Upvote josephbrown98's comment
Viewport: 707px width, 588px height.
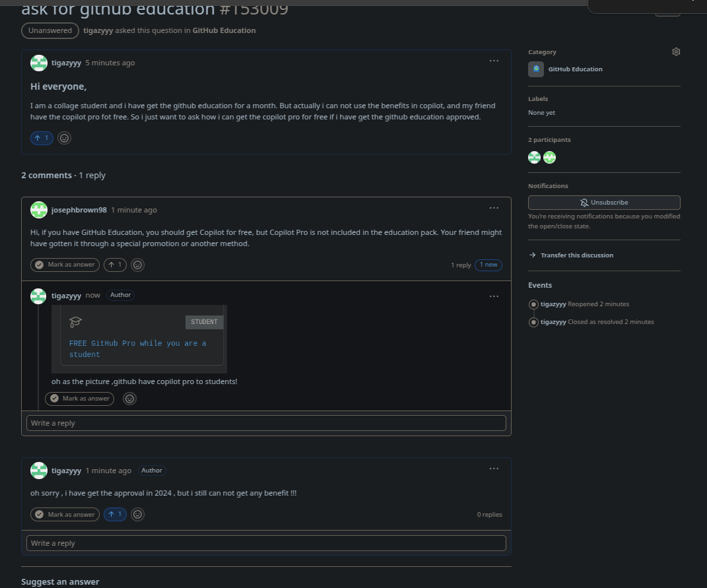pyautogui.click(x=115, y=265)
